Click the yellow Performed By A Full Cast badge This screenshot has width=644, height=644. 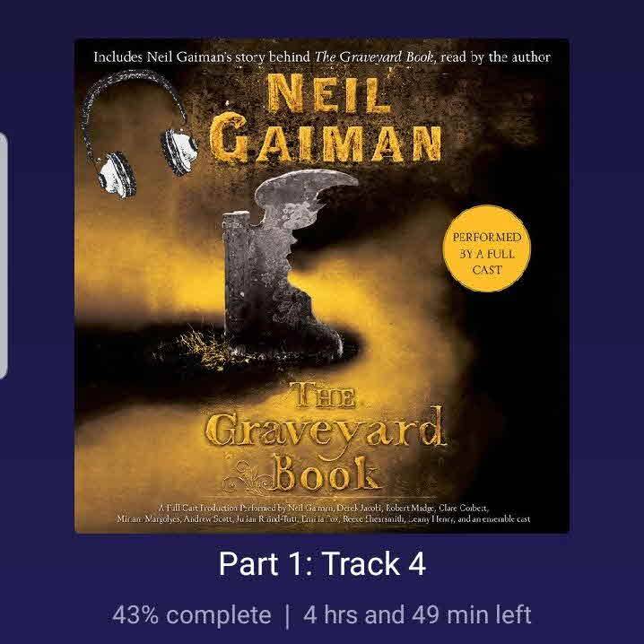tap(487, 248)
